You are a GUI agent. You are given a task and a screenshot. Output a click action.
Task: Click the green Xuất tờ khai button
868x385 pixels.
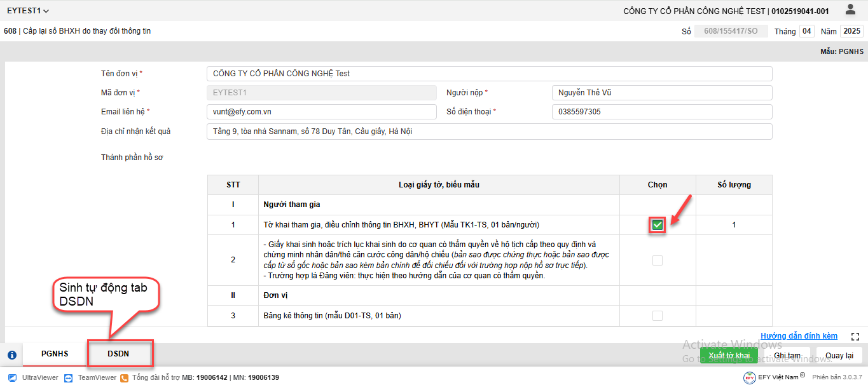click(729, 355)
